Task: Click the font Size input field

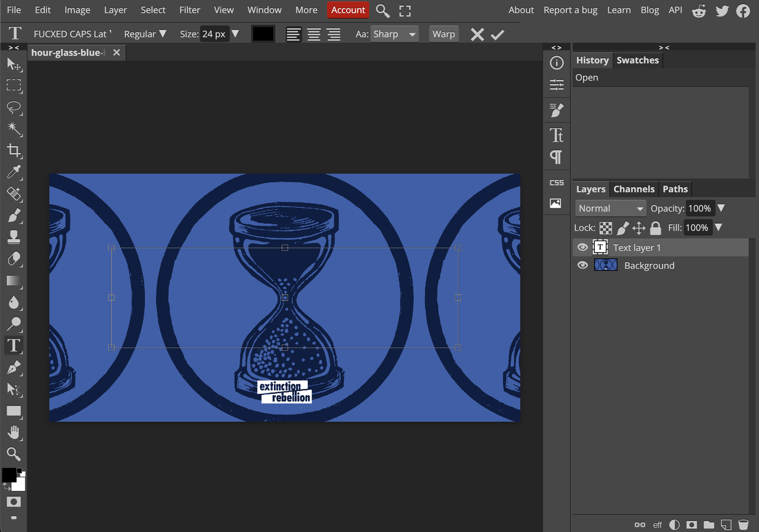Action: tap(213, 34)
